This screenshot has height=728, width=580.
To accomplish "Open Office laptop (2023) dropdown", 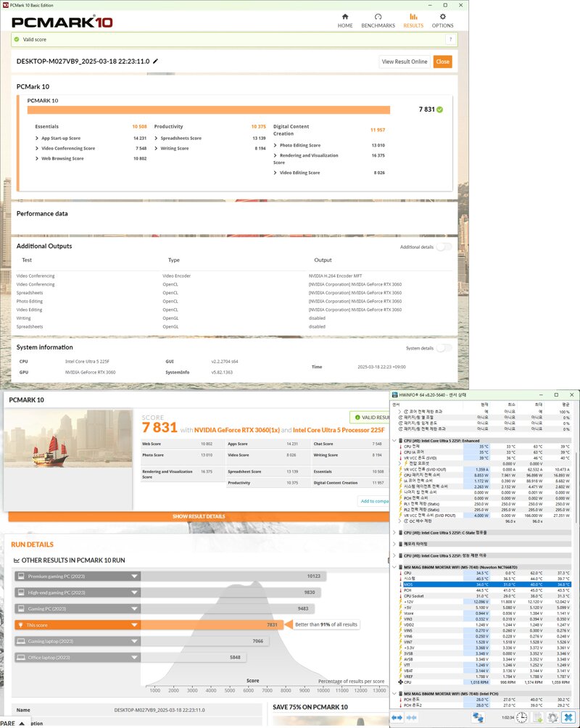I will point(134,658).
